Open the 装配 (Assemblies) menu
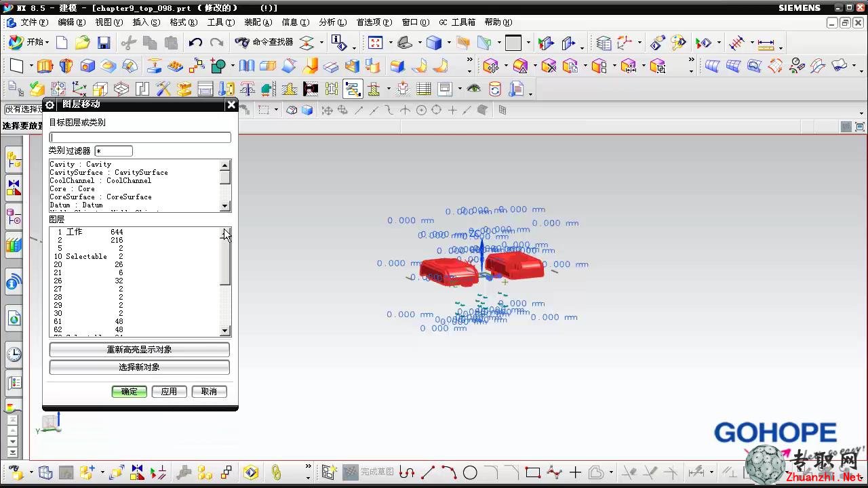This screenshot has width=868, height=488. [258, 22]
